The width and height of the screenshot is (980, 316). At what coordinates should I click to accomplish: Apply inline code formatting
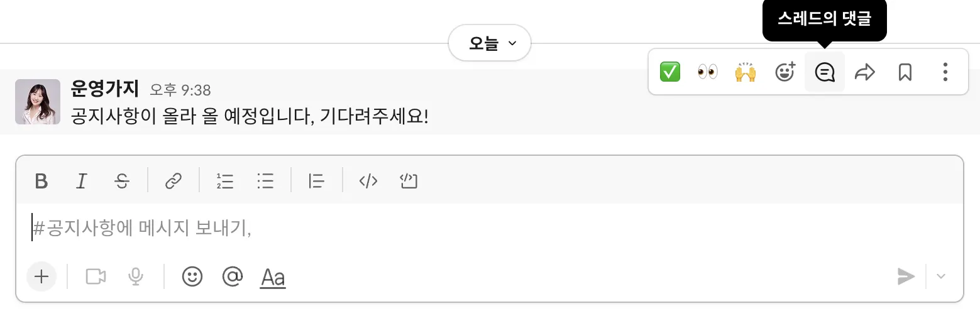(368, 182)
